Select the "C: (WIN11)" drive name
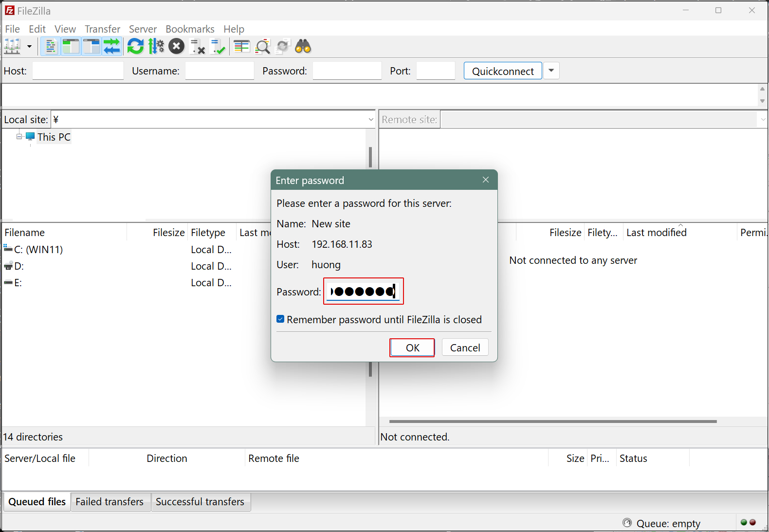769x532 pixels. pos(38,249)
